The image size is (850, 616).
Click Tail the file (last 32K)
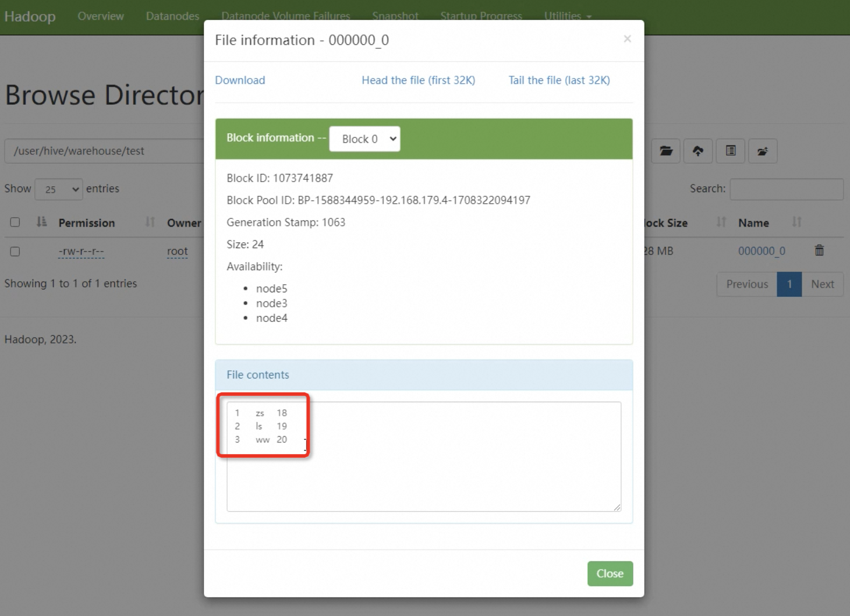pyautogui.click(x=559, y=80)
